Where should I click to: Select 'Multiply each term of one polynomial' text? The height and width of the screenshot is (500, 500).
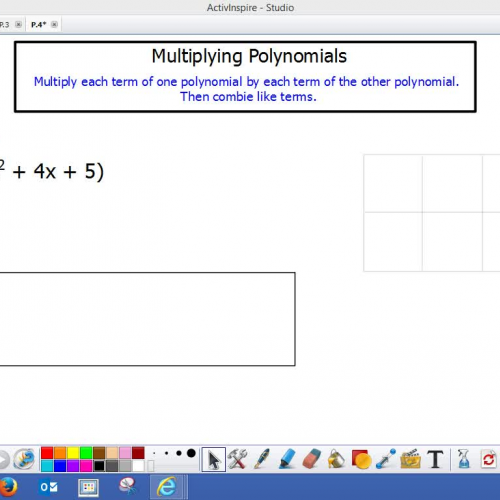pos(138,82)
